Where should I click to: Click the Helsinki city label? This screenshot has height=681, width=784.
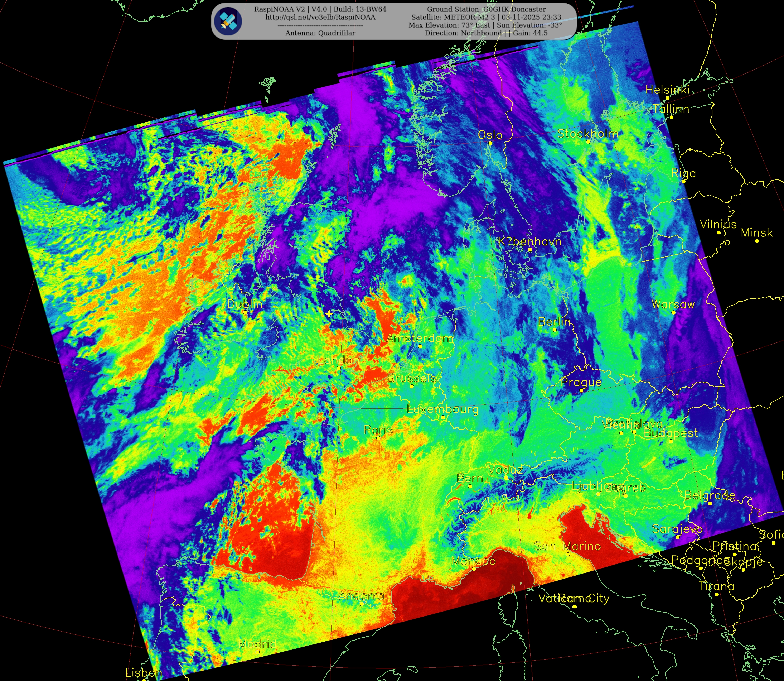pos(667,90)
